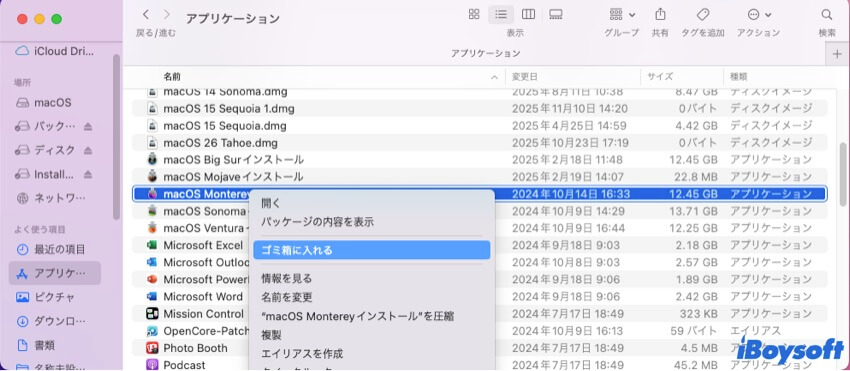Click the macOS Mojave installer icon
Screen dimensions: 850x371
click(x=152, y=177)
